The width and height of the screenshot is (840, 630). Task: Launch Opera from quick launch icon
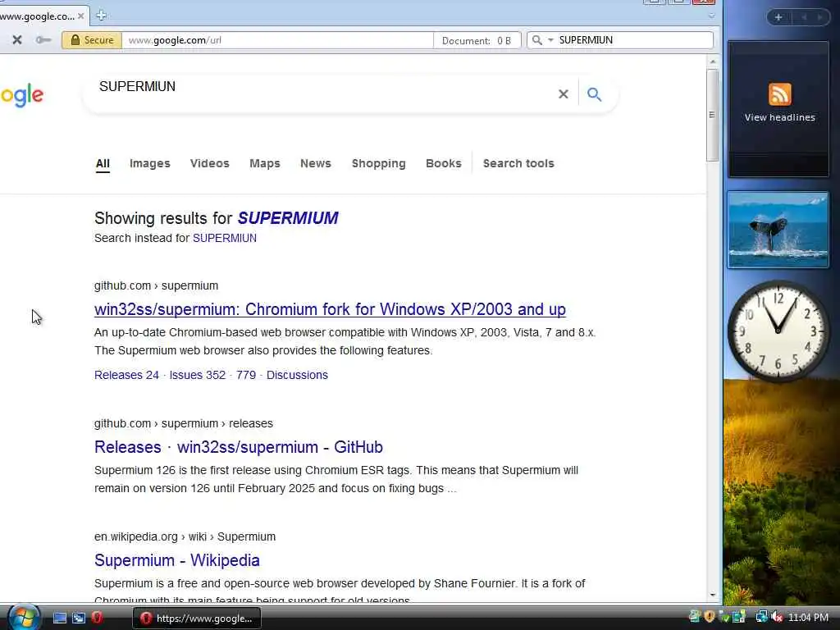(x=97, y=618)
